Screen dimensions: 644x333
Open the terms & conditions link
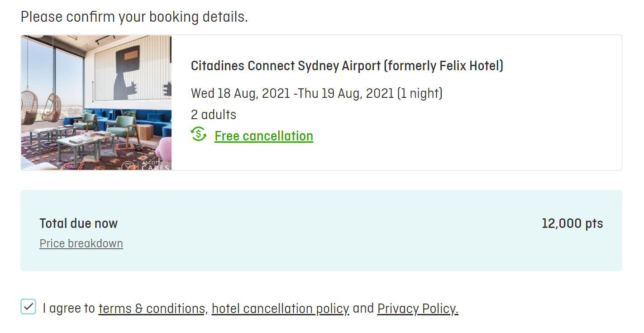click(152, 309)
